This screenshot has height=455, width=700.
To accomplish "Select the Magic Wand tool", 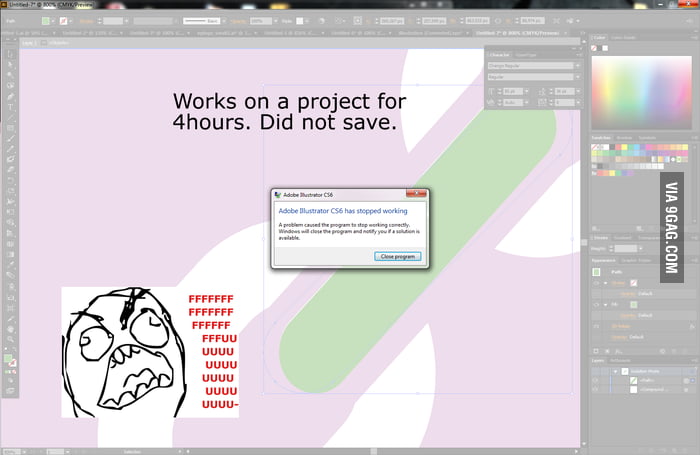I will pyautogui.click(x=11, y=75).
